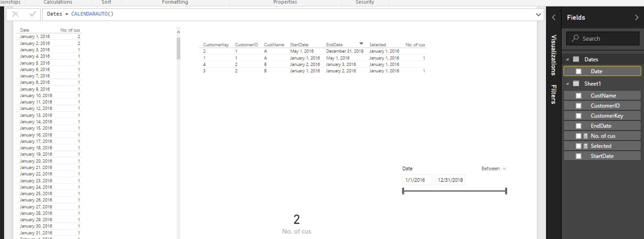Click into the Fields Search box

coord(603,38)
